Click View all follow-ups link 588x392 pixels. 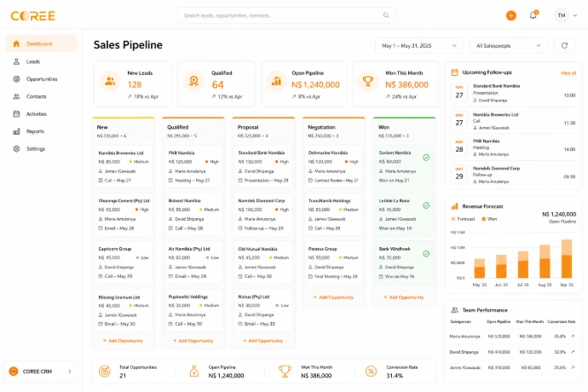pyautogui.click(x=568, y=72)
